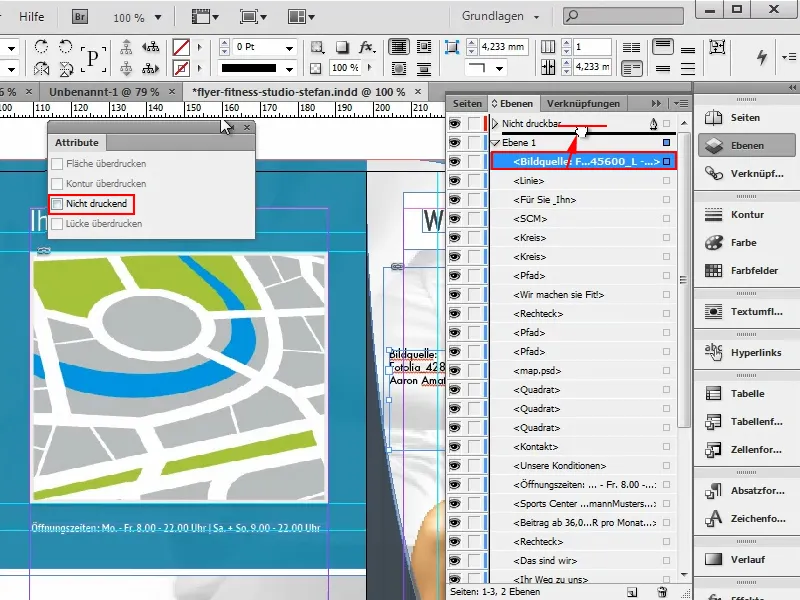800x600 pixels.
Task: Collapse the Ebene 1 layer
Action: tap(495, 143)
